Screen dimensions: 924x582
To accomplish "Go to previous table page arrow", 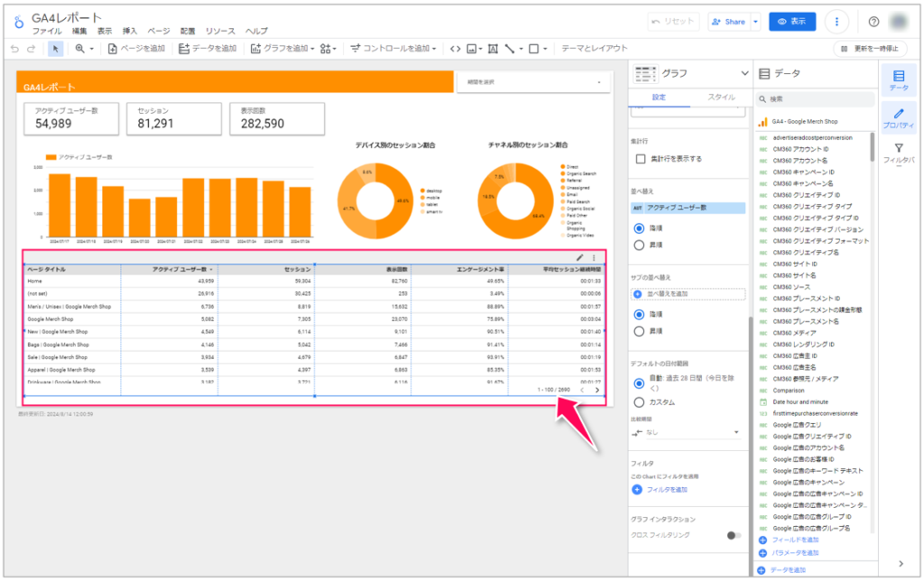I will coord(582,390).
